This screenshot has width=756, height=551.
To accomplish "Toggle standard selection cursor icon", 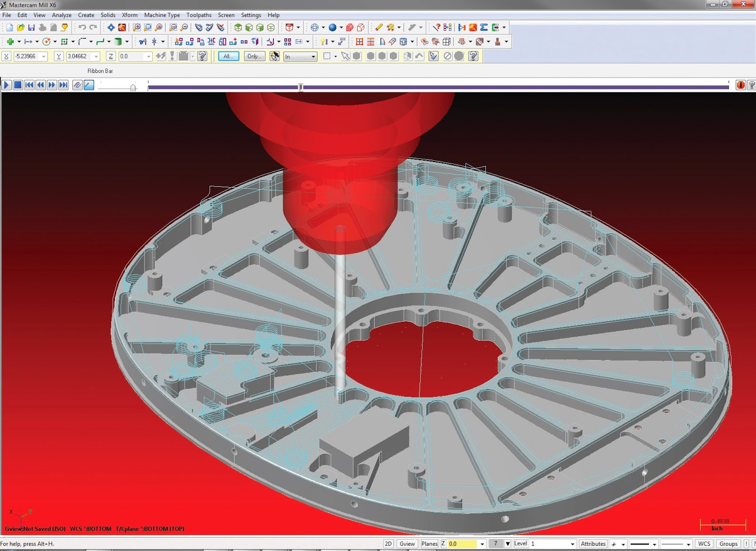I will pyautogui.click(x=275, y=56).
